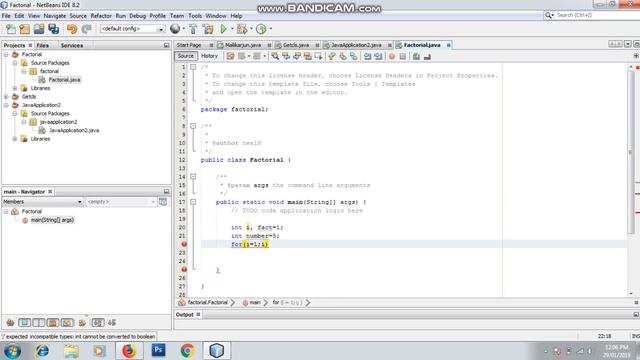Click the editor vertical scrollbar
The width and height of the screenshot is (640, 360).
pos(631,152)
